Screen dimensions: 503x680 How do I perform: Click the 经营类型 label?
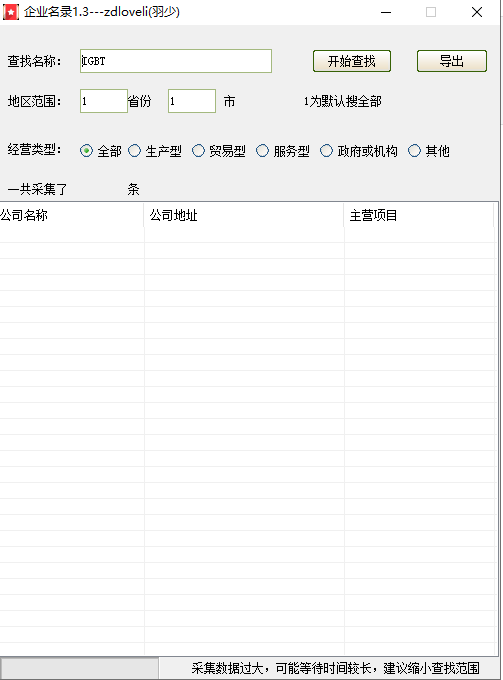click(x=34, y=150)
